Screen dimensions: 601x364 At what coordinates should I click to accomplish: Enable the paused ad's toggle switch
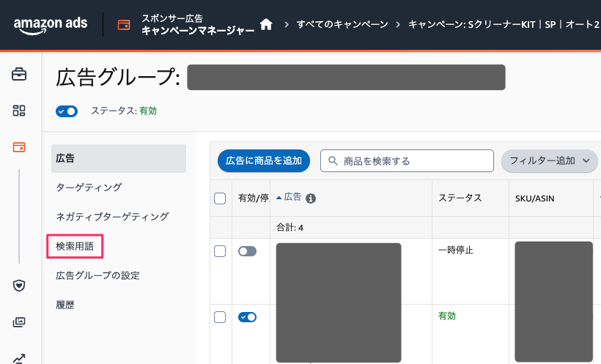point(247,251)
